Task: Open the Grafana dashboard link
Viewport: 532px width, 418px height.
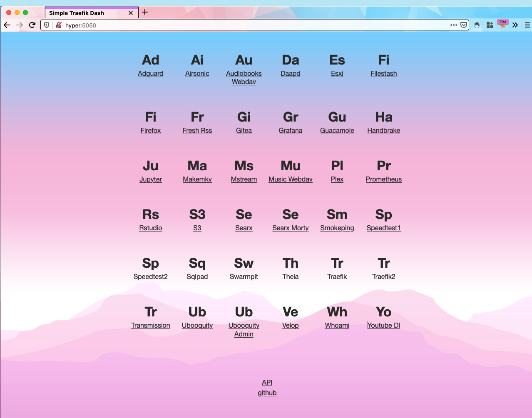Action: coord(291,130)
